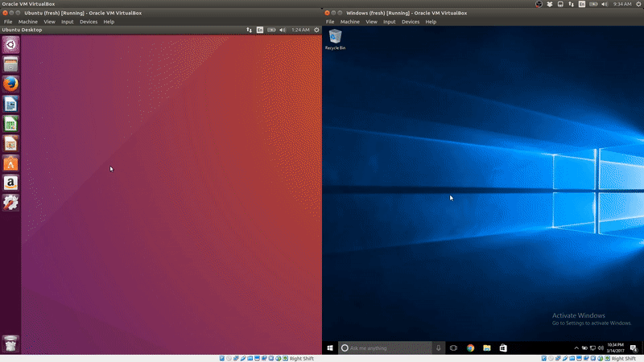Open Help menu of Windows VM window
644x362 pixels.
tap(431, 22)
